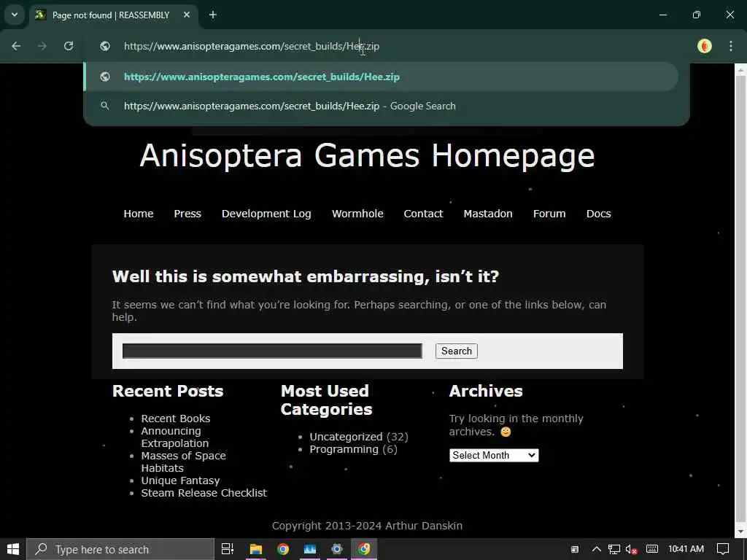This screenshot has width=747, height=560.
Task: Focus the site search text field
Action: [x=272, y=351]
